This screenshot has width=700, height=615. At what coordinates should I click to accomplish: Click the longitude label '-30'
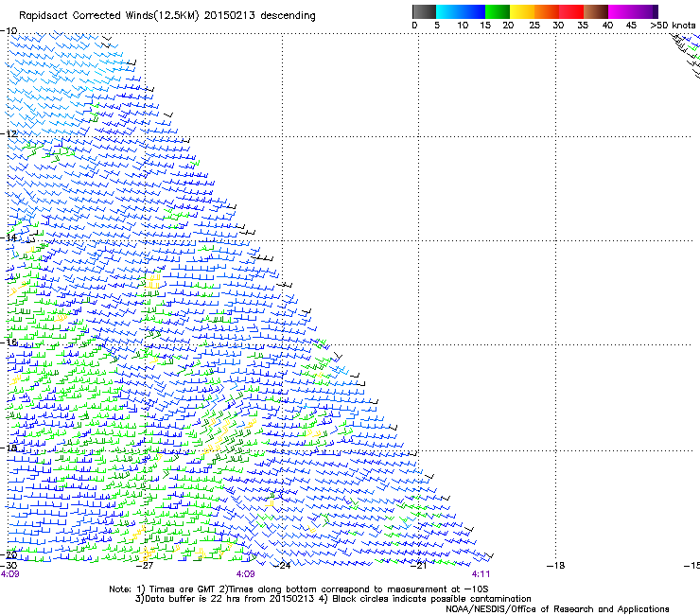[9, 566]
